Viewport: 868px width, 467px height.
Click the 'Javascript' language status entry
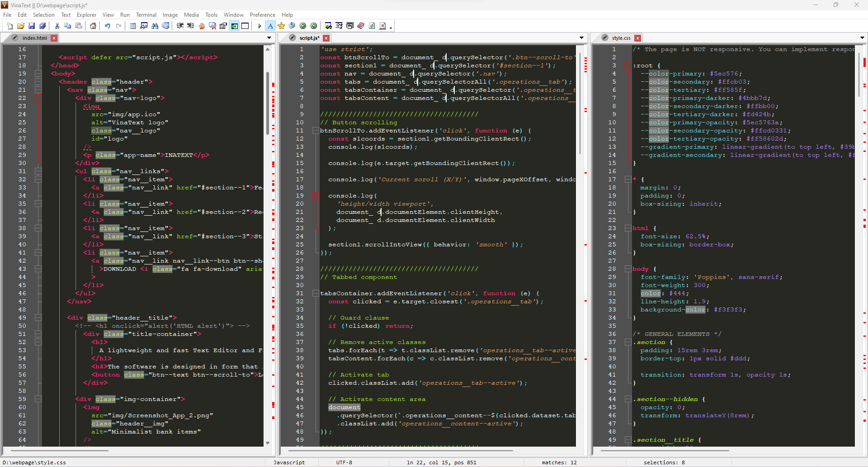(289, 462)
